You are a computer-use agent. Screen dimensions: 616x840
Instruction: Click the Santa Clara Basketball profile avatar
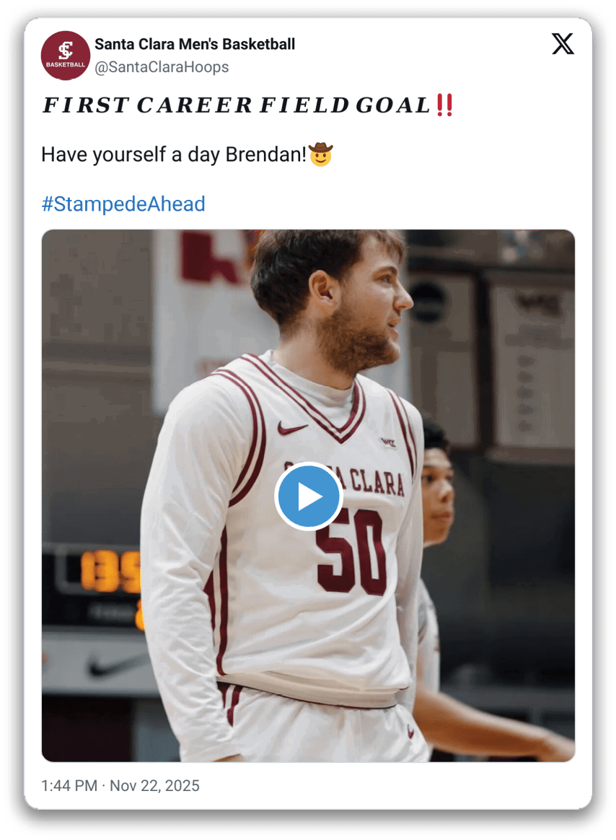[65, 55]
